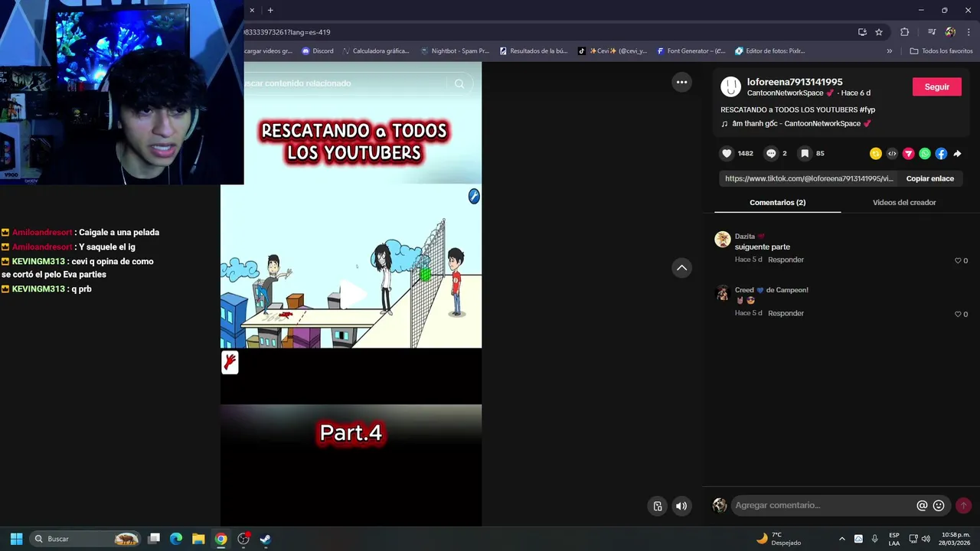Go to the previous video with the up chevron
The image size is (980, 551).
point(681,268)
